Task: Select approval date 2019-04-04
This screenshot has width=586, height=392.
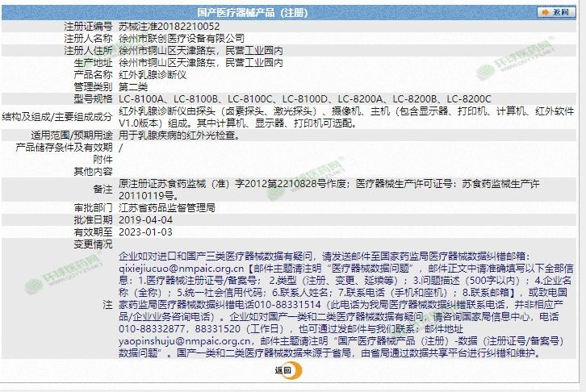Action: pyautogui.click(x=146, y=220)
